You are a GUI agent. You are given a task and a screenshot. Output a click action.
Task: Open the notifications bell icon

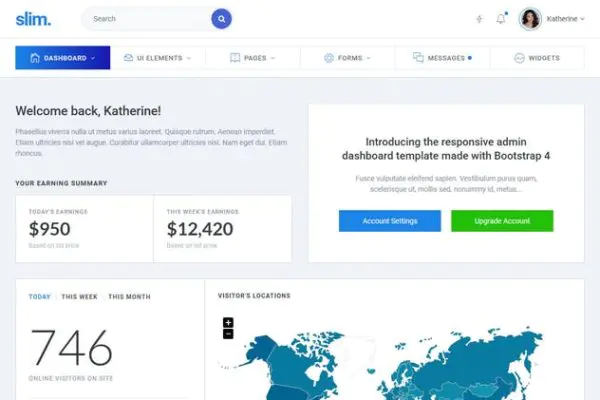point(501,18)
